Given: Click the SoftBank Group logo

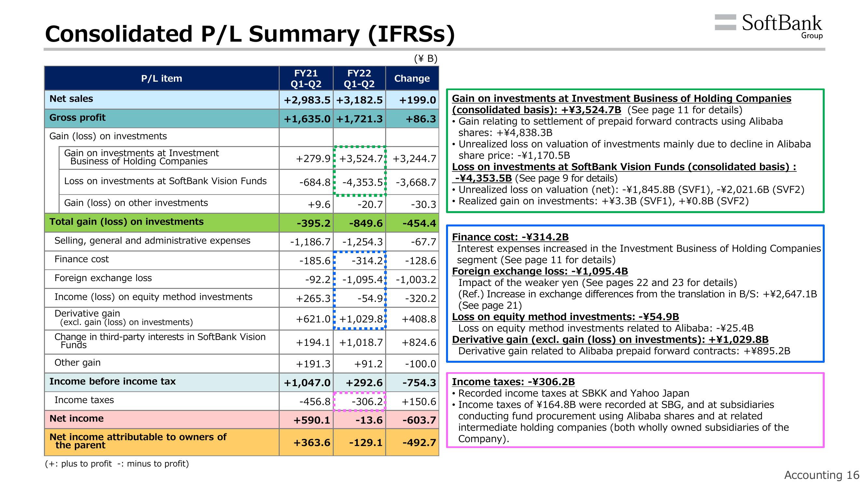Looking at the screenshot, I should point(769,26).
